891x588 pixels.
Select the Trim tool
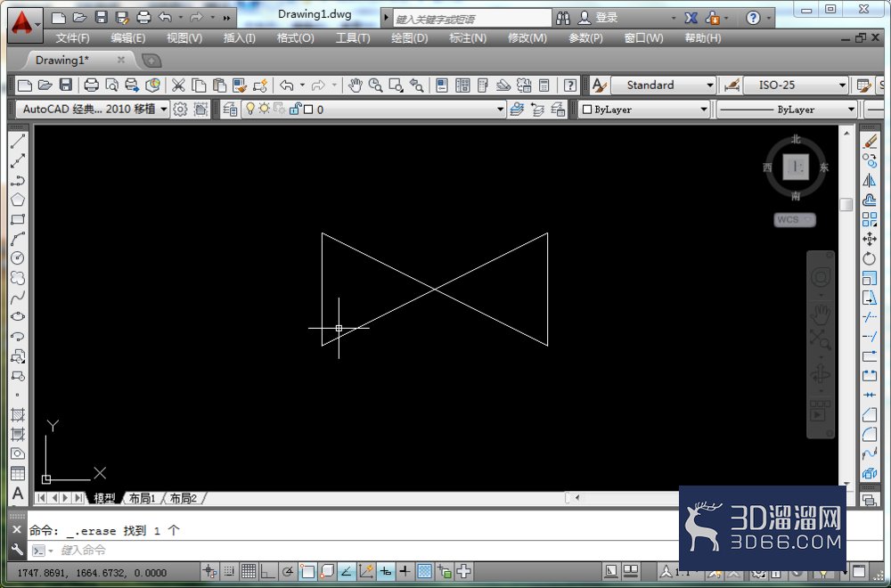[870, 317]
